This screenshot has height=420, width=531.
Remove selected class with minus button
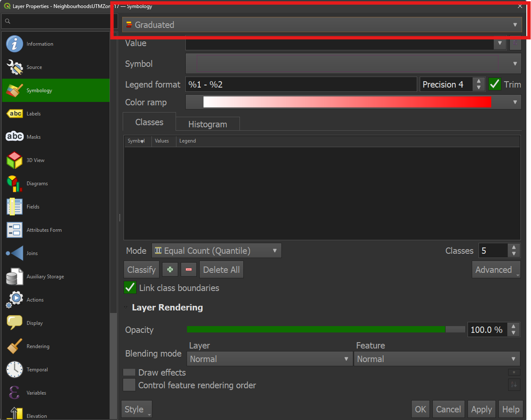tap(189, 269)
